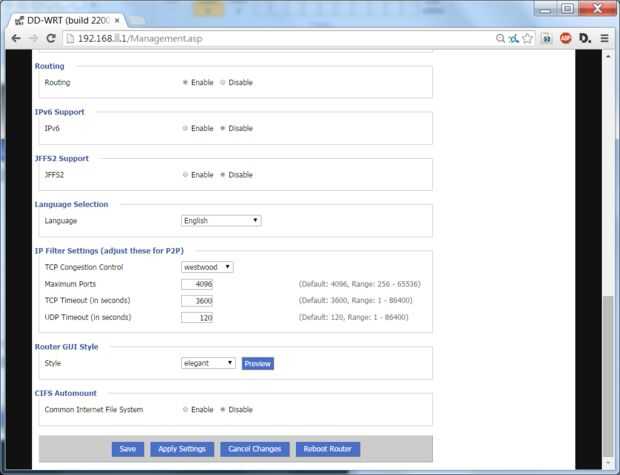Image resolution: width=620 pixels, height=475 pixels.
Task: Reload the Management.asp page
Action: [x=51, y=38]
